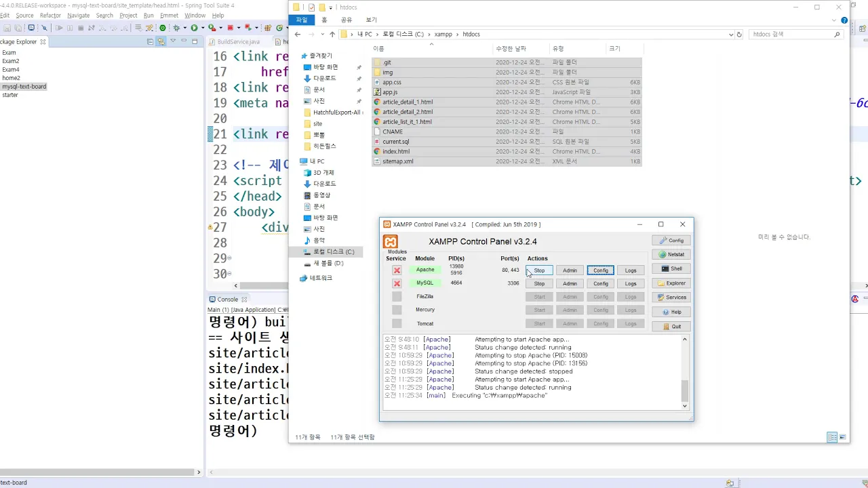Open 바탕 화면 under quick access

[x=325, y=67]
